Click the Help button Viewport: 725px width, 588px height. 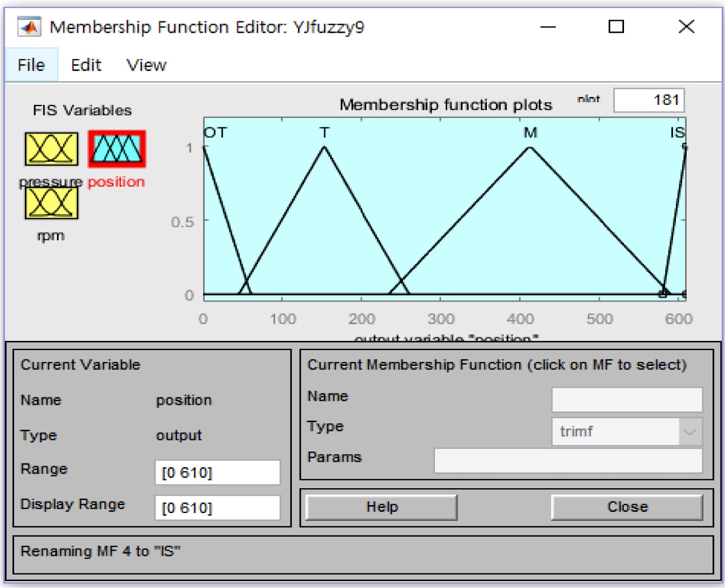click(x=381, y=507)
